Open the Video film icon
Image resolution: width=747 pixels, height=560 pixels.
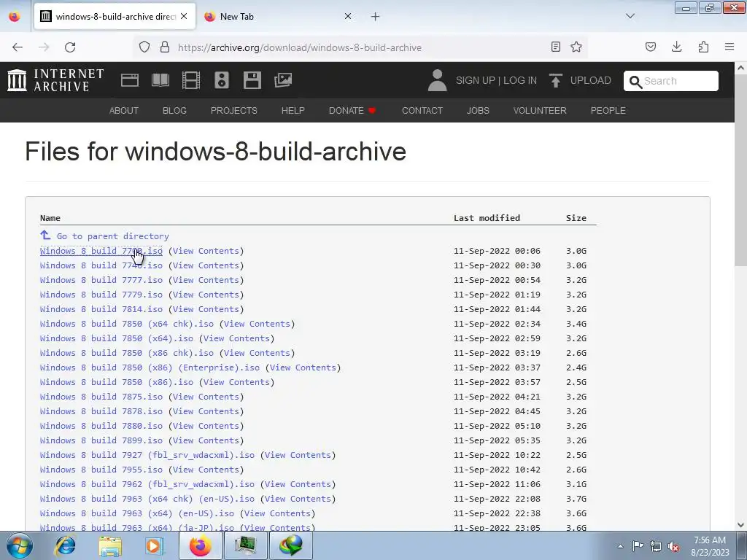[191, 80]
